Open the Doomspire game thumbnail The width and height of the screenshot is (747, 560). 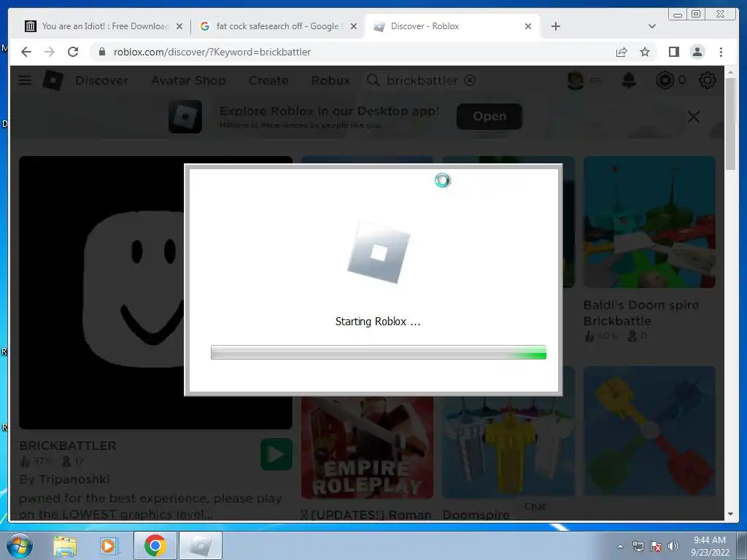508,447
